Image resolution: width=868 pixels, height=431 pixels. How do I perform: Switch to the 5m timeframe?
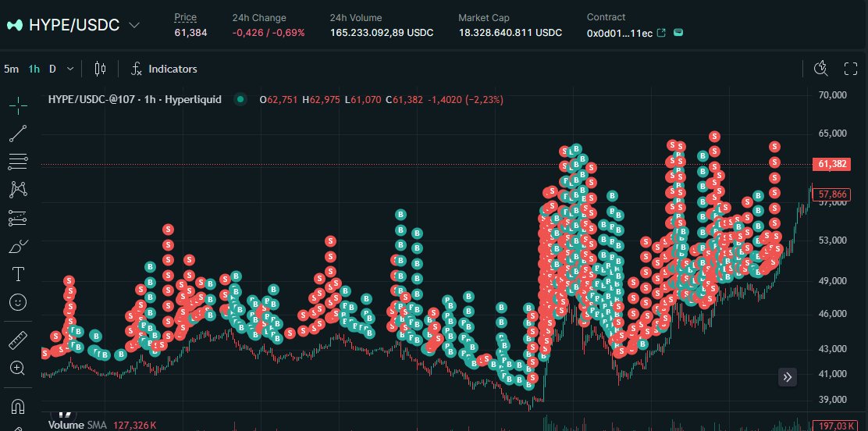pos(11,69)
